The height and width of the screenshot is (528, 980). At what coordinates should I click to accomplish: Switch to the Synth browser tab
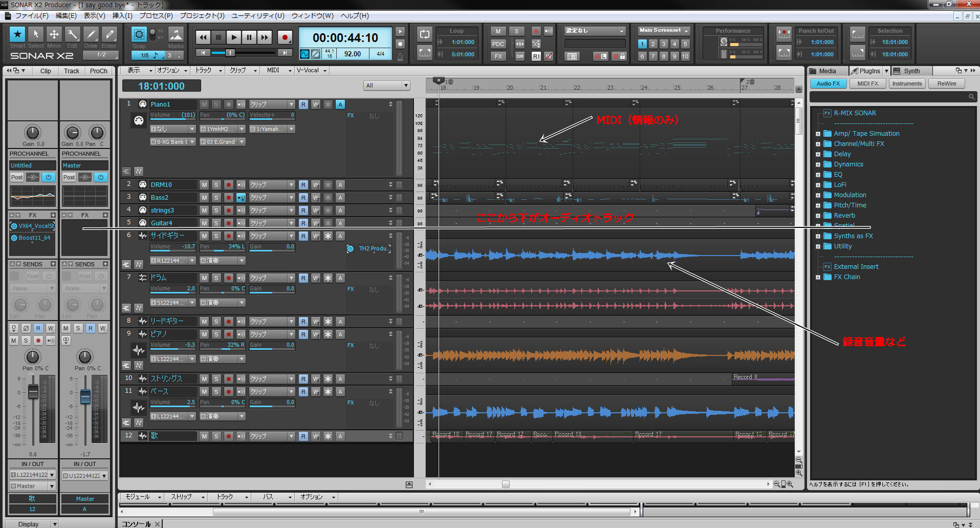point(911,71)
